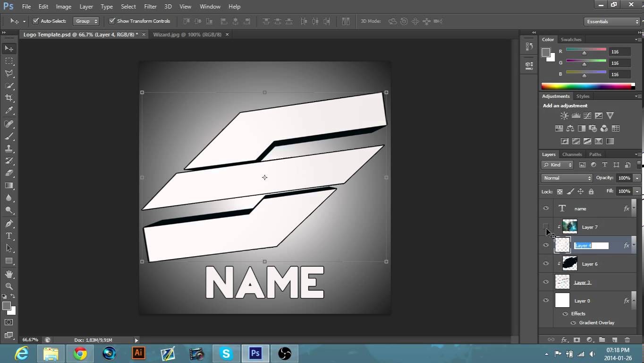The height and width of the screenshot is (363, 644).
Task: Select the Horizontal Type tool
Action: pos(9,236)
